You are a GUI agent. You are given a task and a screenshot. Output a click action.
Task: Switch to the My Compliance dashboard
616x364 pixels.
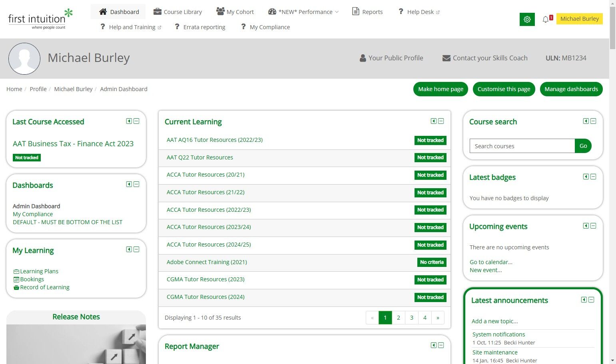pyautogui.click(x=33, y=214)
